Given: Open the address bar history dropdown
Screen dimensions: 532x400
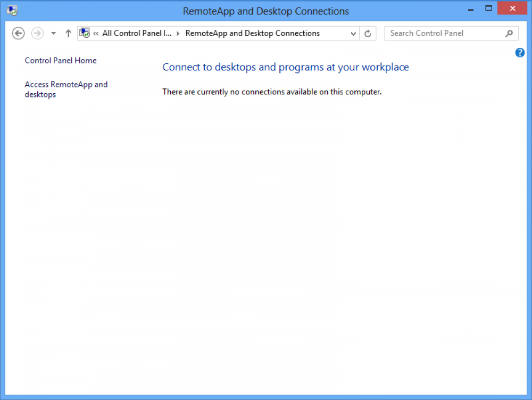Looking at the screenshot, I should (353, 34).
